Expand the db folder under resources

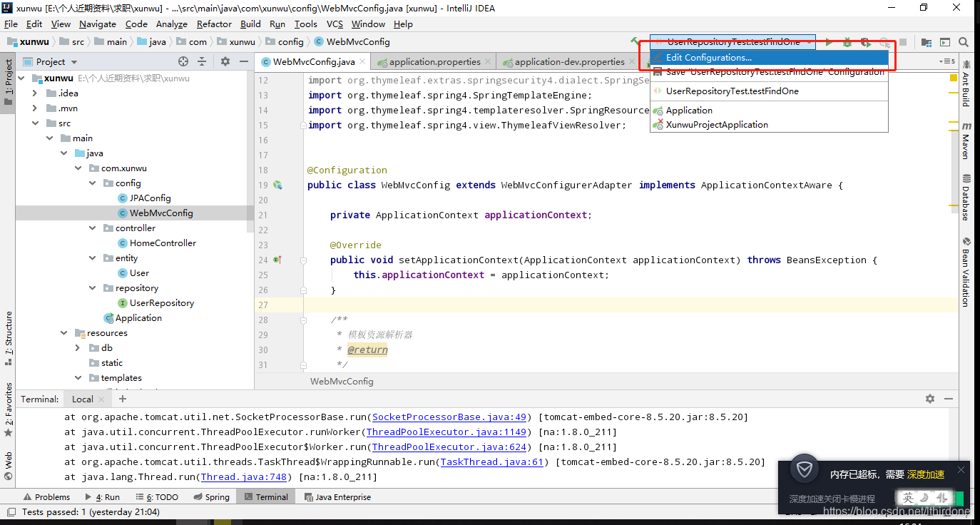click(x=78, y=347)
